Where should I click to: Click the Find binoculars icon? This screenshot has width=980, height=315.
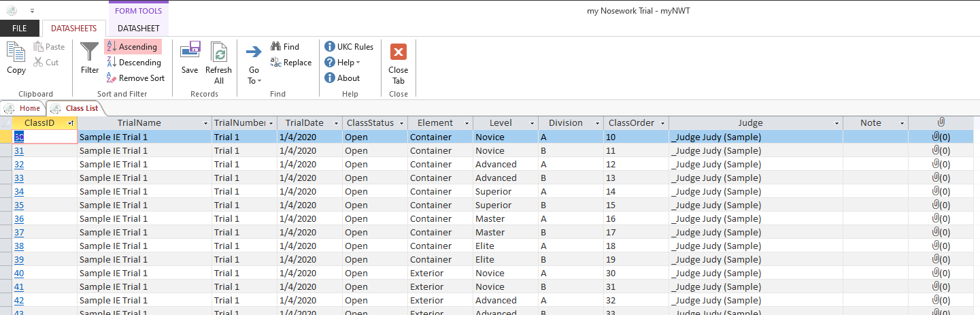tap(276, 47)
